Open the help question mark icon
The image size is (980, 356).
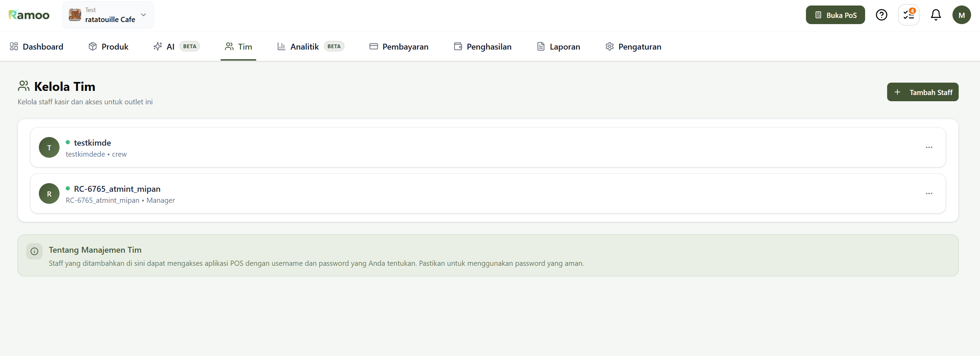(x=881, y=15)
